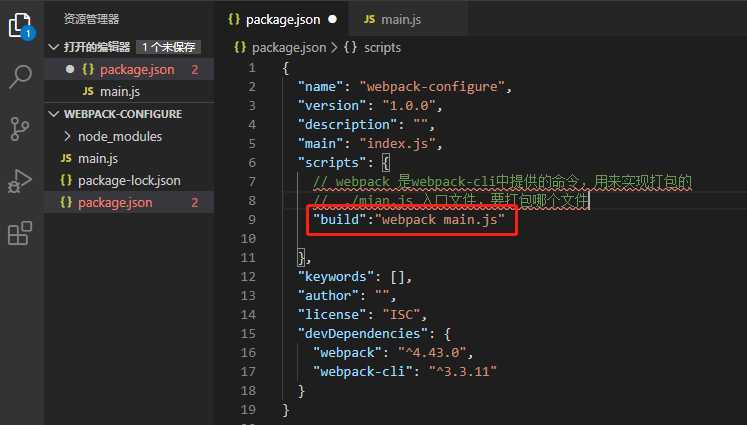This screenshot has height=425, width=747.
Task: Click the braces icon before package.json breadcrumb
Action: (x=240, y=47)
